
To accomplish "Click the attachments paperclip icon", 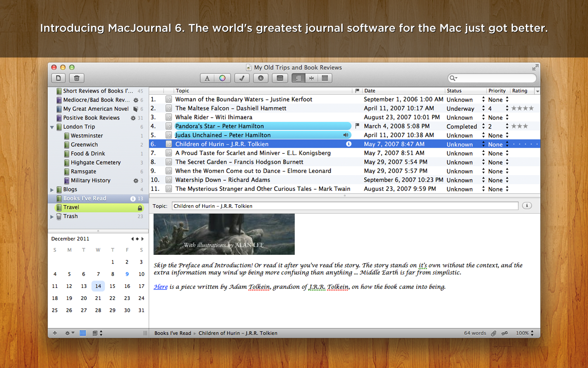I will (x=494, y=333).
